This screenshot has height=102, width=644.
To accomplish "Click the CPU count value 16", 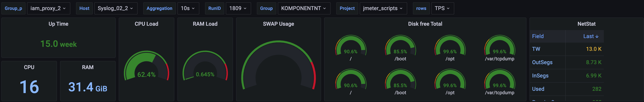I will click(29, 87).
